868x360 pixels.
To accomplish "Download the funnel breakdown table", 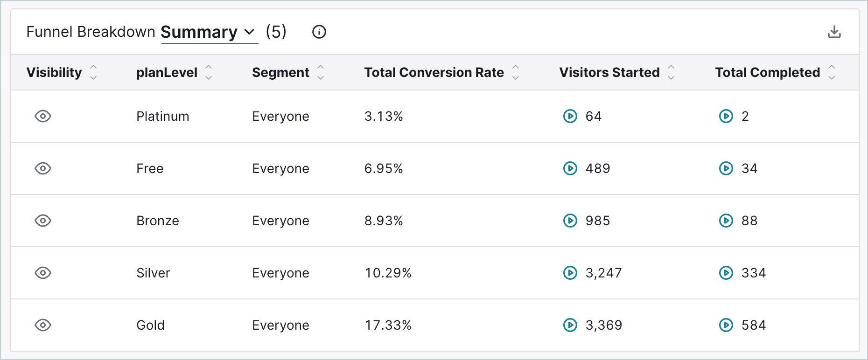I will click(x=834, y=32).
